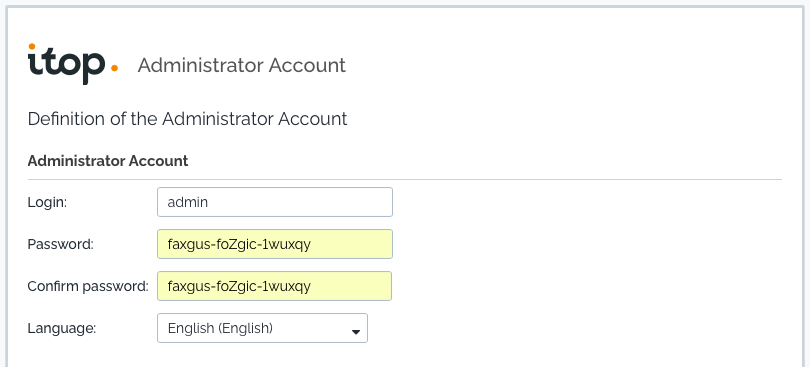Select the English (English) text in Language box
The width and height of the screenshot is (810, 367).
click(220, 328)
